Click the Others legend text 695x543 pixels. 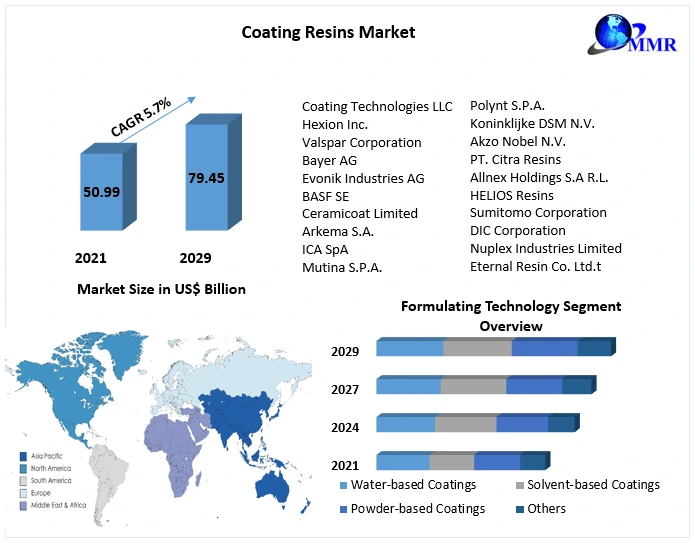click(x=547, y=509)
